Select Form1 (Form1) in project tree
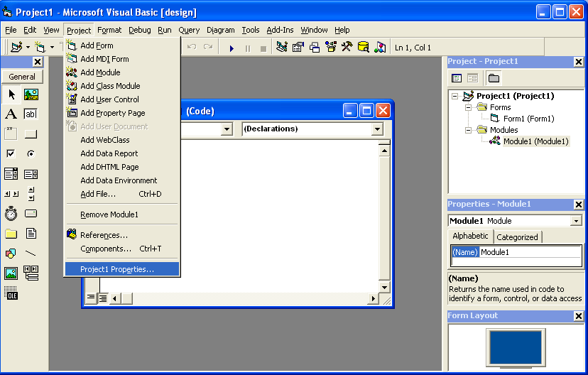The image size is (588, 375). click(x=529, y=119)
